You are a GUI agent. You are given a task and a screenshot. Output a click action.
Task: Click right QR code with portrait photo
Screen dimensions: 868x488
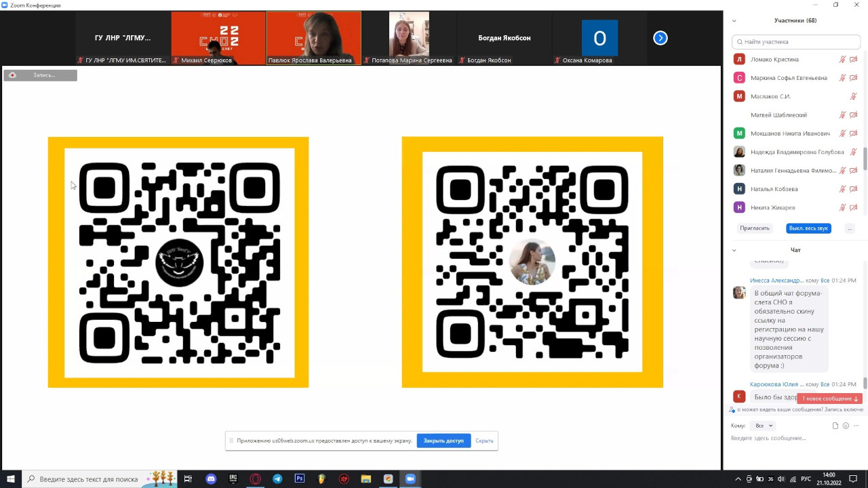[532, 262]
